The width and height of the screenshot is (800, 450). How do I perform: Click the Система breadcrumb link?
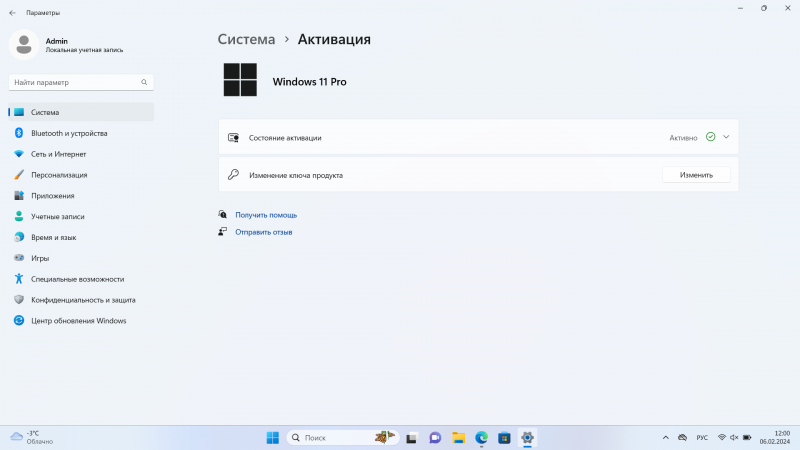coord(246,39)
